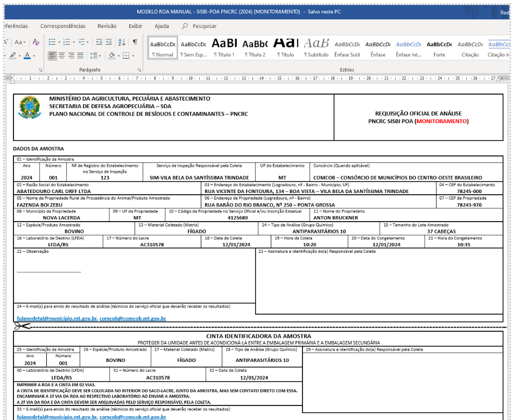Apply the blue font color button
This screenshot has width=513, height=420.
pyautogui.click(x=27, y=55)
